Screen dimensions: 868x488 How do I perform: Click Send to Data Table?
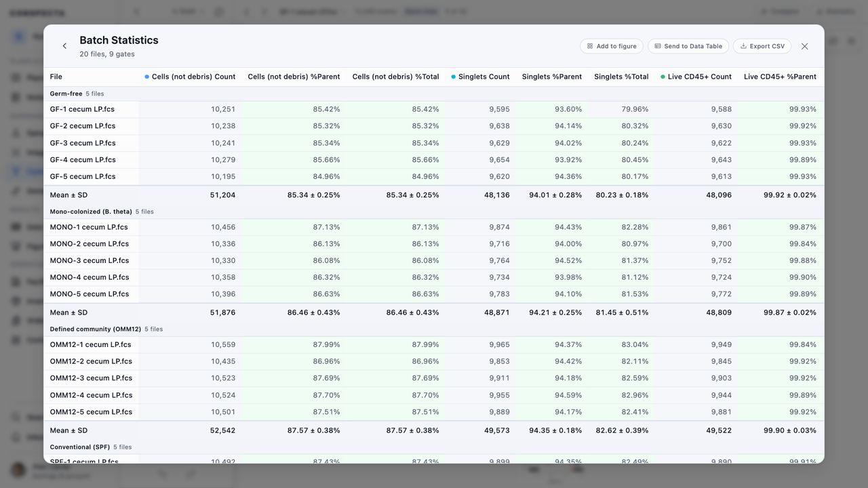(688, 46)
